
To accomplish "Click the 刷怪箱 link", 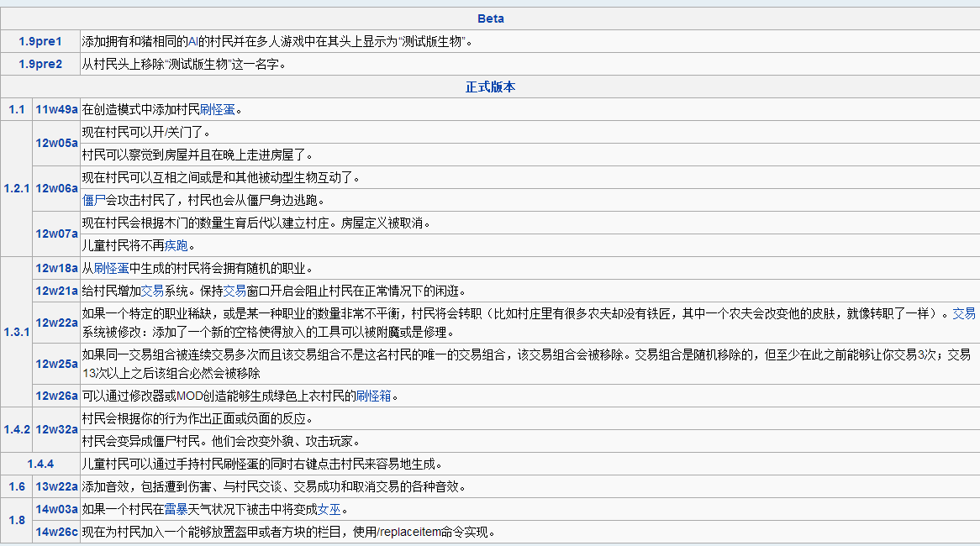I will 374,396.
